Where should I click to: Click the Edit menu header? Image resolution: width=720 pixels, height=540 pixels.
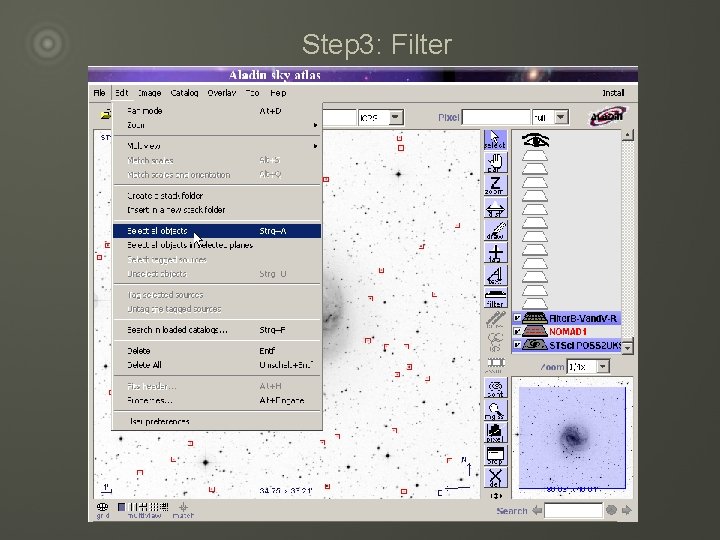pyautogui.click(x=122, y=93)
